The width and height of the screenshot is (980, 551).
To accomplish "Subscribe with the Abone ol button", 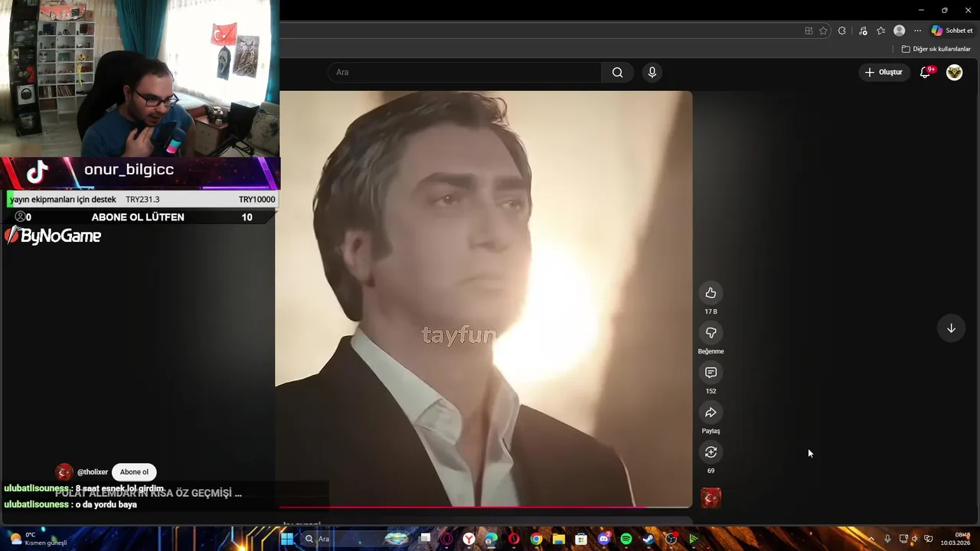I will click(134, 472).
